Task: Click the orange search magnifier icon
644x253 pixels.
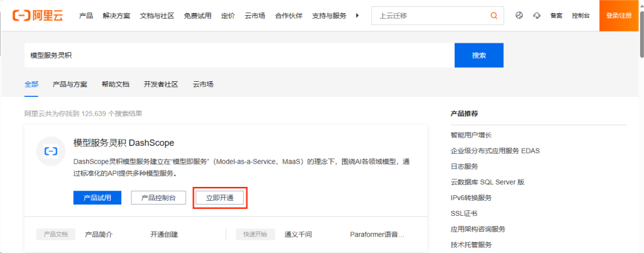Action: coord(494,16)
